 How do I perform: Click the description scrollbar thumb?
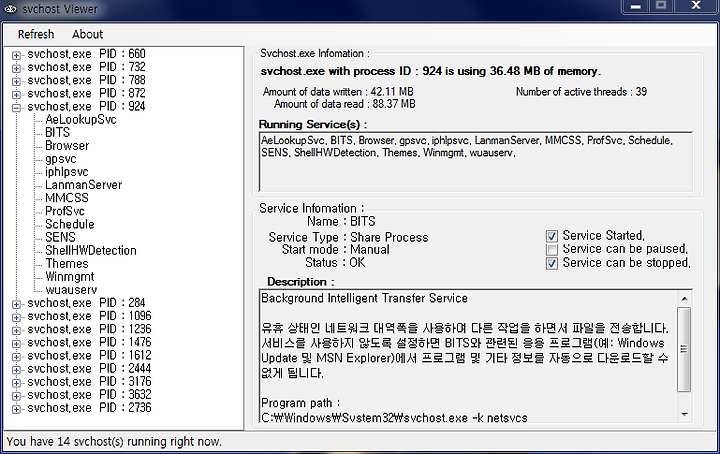click(x=684, y=349)
